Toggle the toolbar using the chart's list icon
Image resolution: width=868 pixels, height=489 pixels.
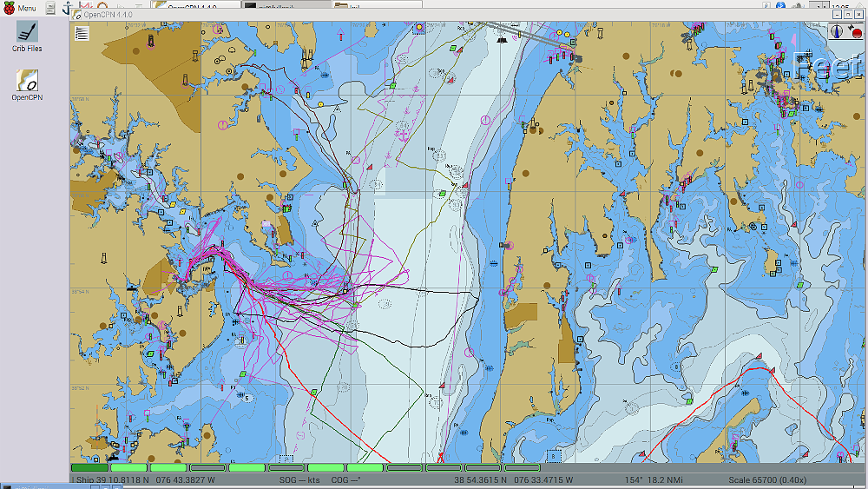tap(82, 34)
